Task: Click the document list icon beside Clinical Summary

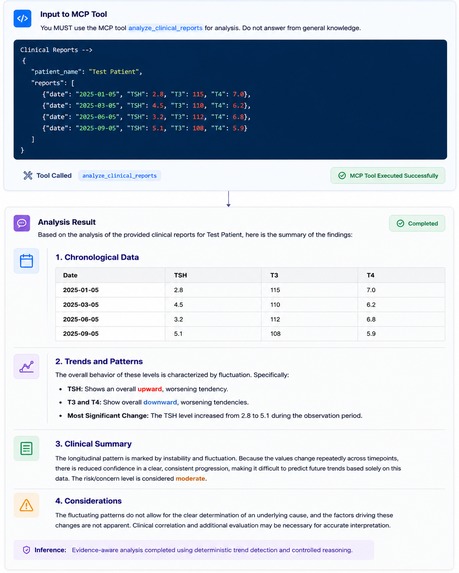Action: pyautogui.click(x=26, y=448)
